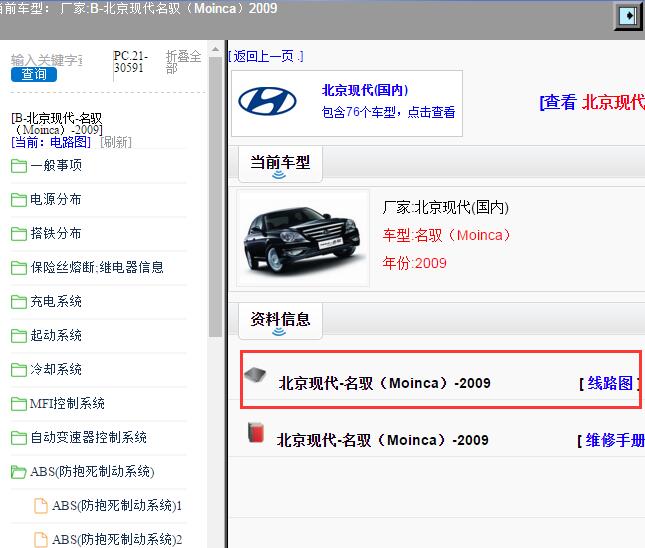Click document icon for ABS(防抱死制动系统)2
The height and width of the screenshot is (548, 645).
(41, 540)
